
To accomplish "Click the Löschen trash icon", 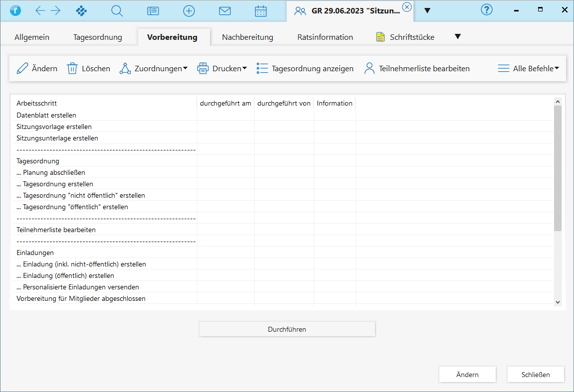I will pyautogui.click(x=72, y=69).
